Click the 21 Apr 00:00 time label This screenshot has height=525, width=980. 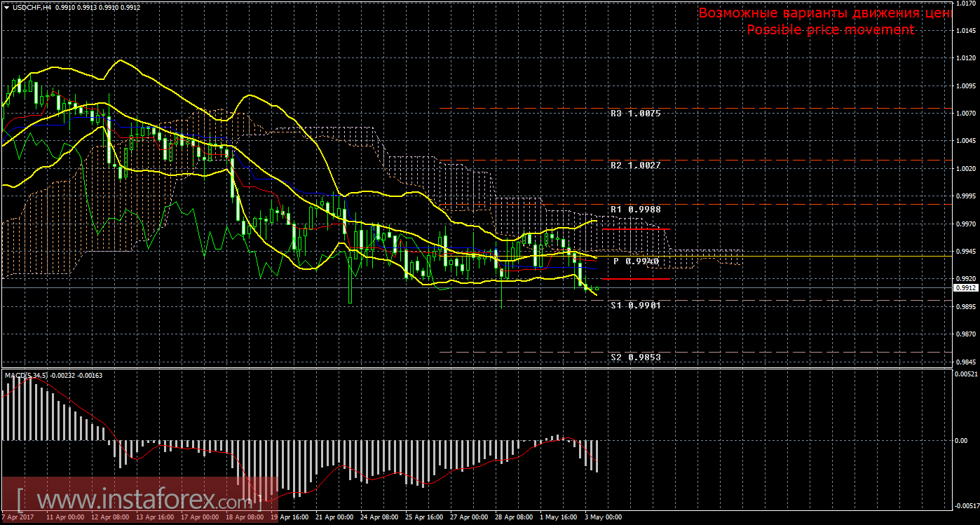coord(334,517)
